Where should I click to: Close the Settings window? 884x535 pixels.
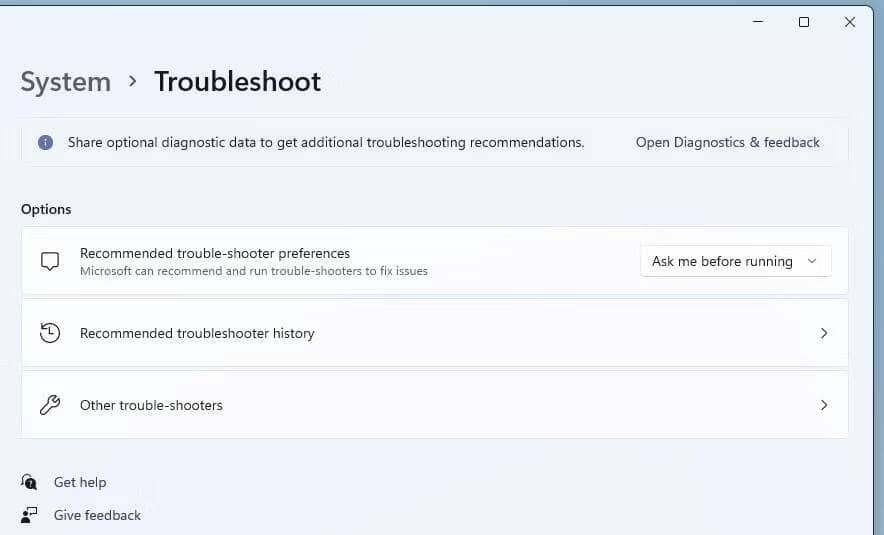point(850,22)
